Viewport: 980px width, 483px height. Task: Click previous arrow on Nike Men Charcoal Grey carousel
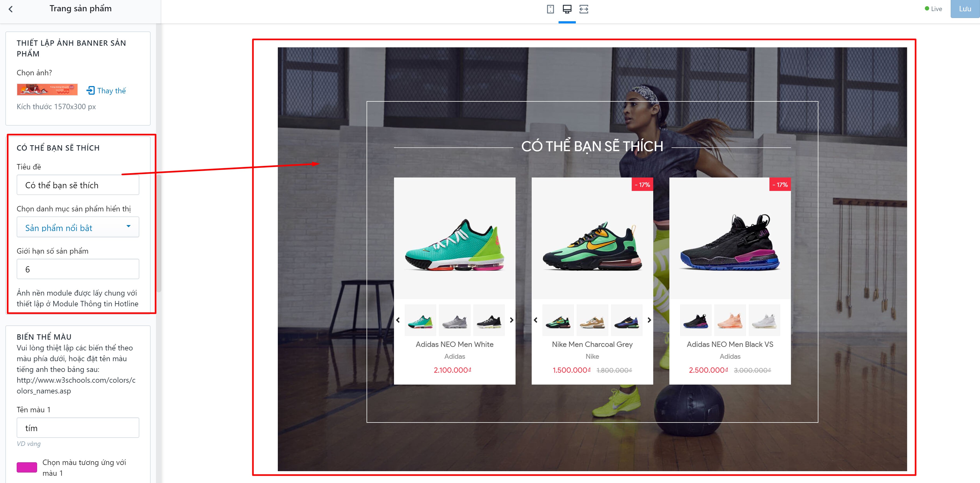click(536, 320)
